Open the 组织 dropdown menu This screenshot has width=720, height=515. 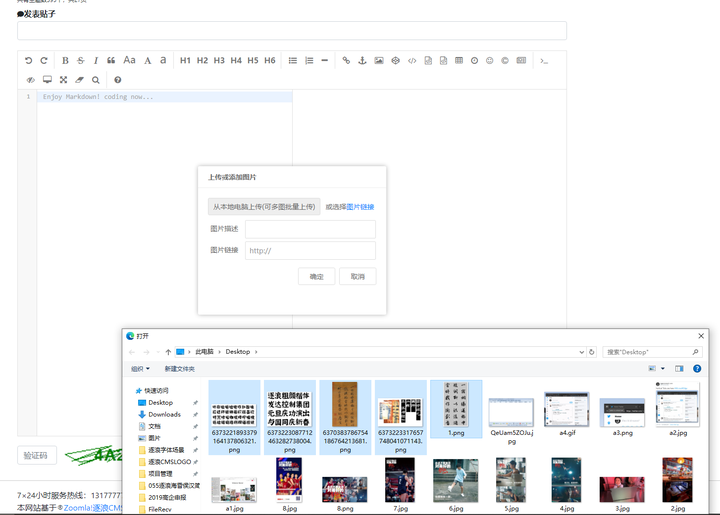click(140, 369)
